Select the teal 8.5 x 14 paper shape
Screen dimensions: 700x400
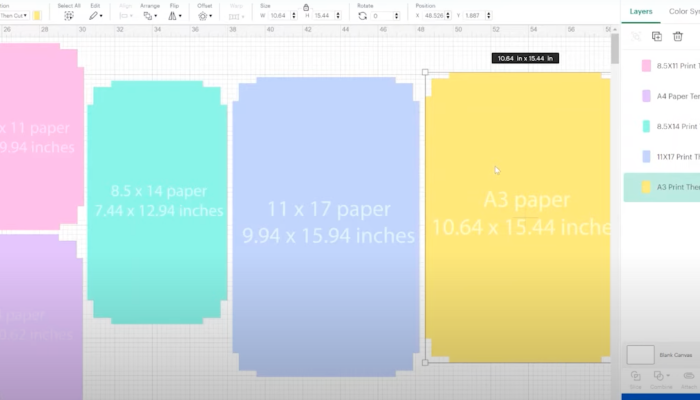(x=157, y=202)
